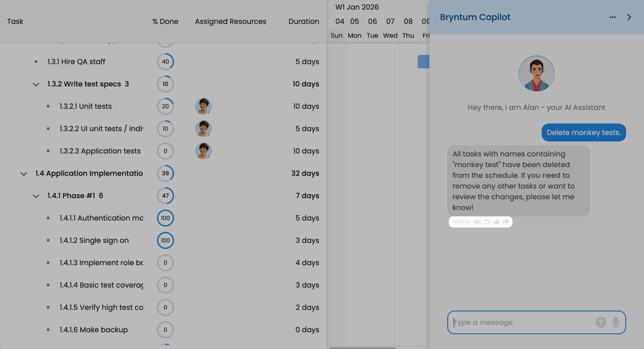
Task: Collapse the Bryntum Copilot panel with the arrow
Action: pos(629,17)
